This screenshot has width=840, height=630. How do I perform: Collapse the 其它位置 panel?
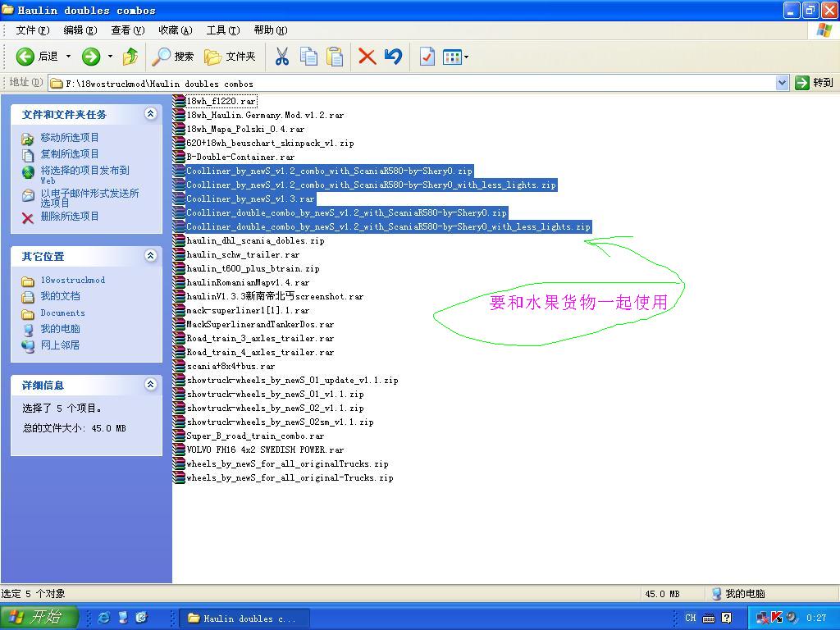coord(150,256)
